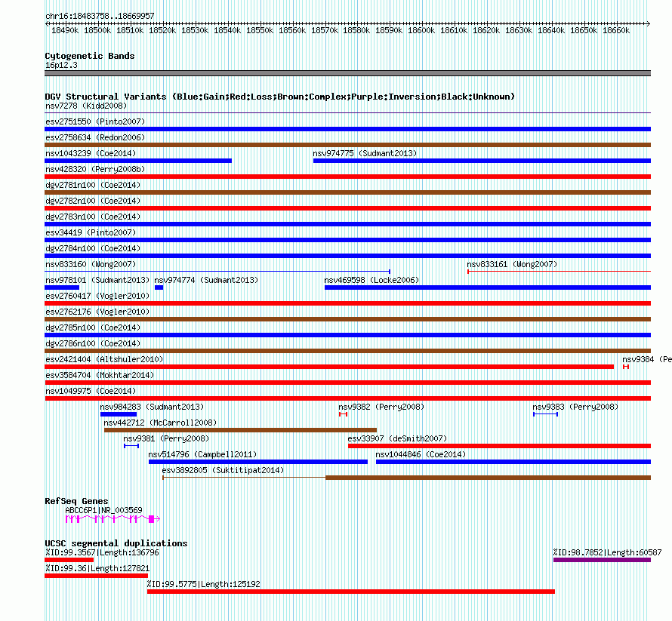
Task: Click the nsv833161 (Wong2007) label
Action: click(x=512, y=264)
